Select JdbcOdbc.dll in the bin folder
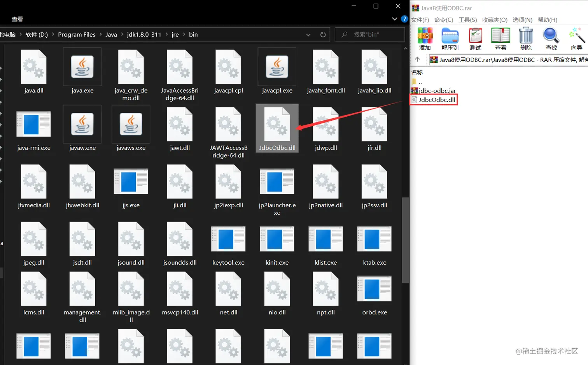Viewport: 588px width, 365px height. pyautogui.click(x=277, y=128)
